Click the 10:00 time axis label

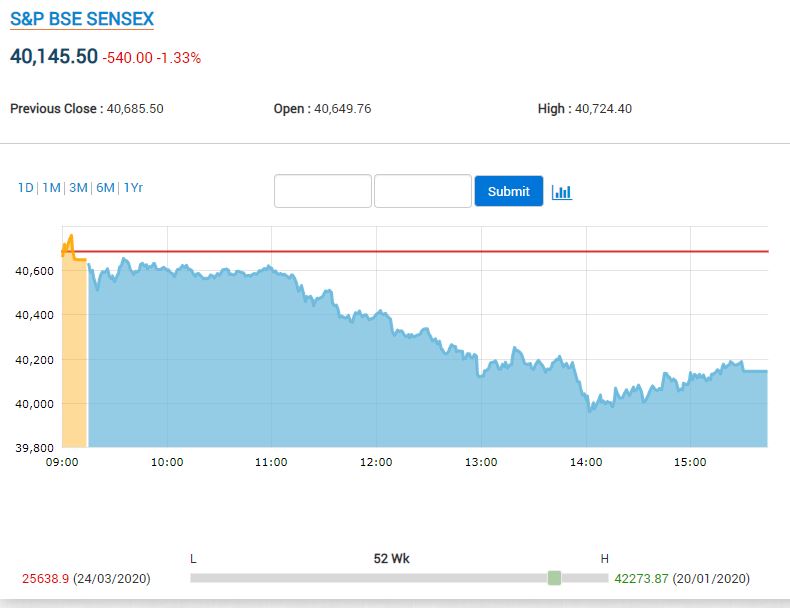pyautogui.click(x=167, y=462)
